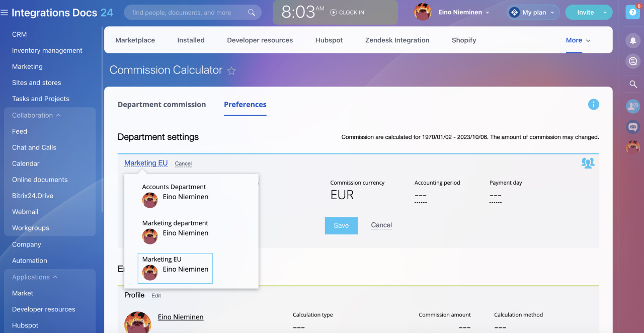
Task: Switch to Department commission tab
Action: pos(162,105)
